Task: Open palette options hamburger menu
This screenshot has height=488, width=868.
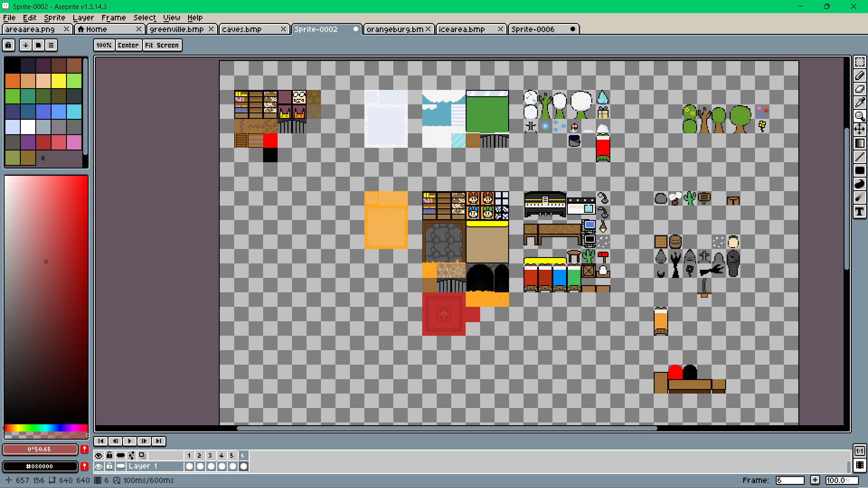Action: [51, 45]
